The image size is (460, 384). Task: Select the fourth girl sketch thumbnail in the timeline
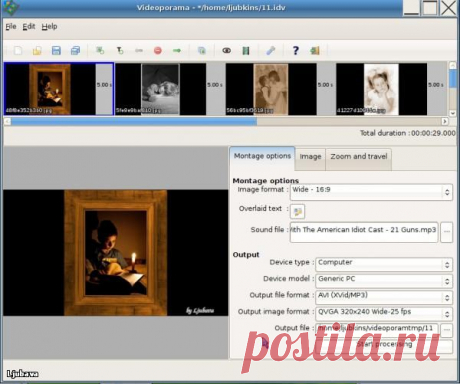(382, 89)
